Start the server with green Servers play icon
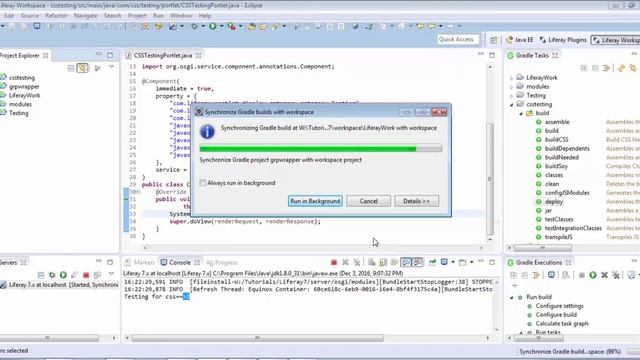 (63, 275)
